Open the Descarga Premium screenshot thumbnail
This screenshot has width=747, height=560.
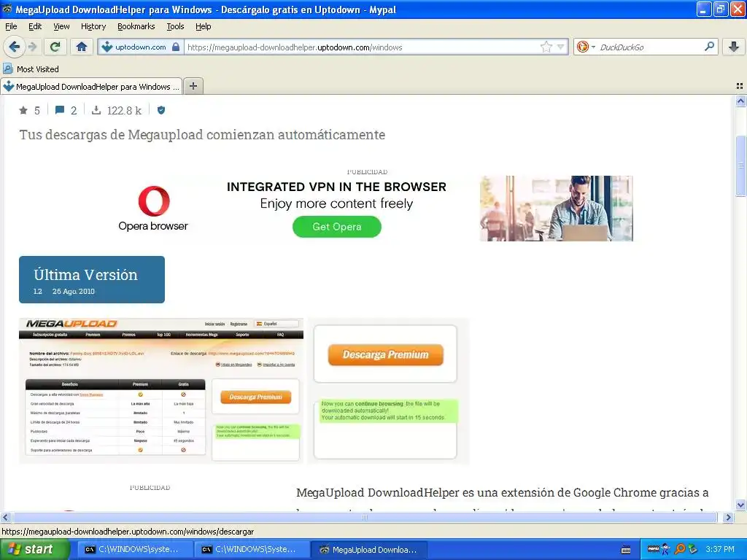pyautogui.click(x=388, y=391)
